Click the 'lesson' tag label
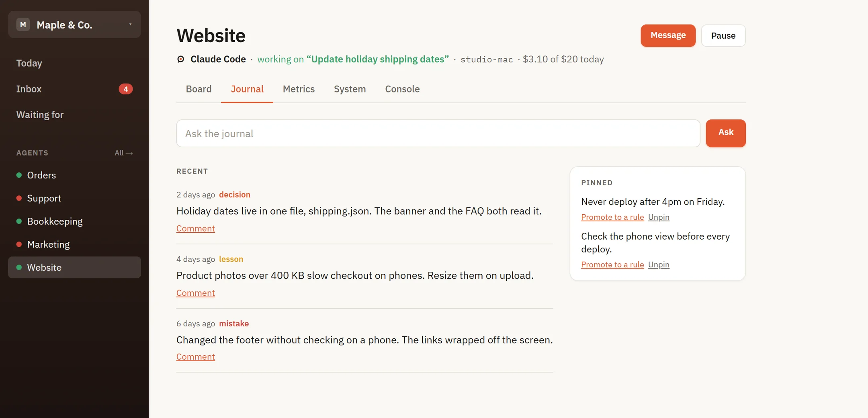 tap(231, 259)
